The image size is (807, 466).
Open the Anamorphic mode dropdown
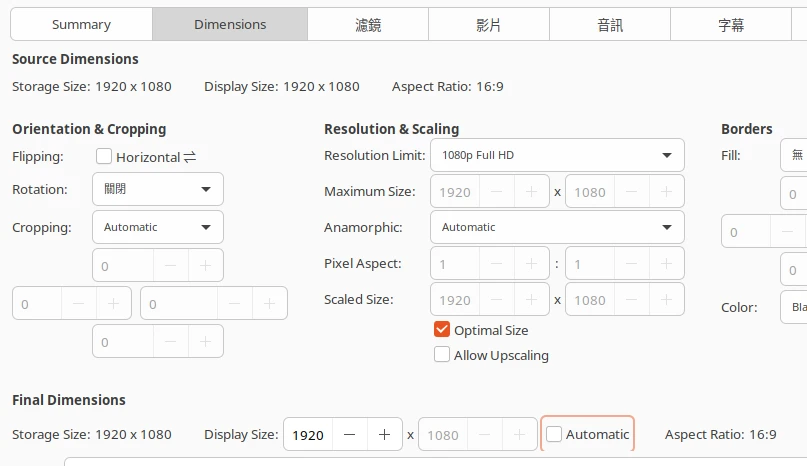pos(557,227)
